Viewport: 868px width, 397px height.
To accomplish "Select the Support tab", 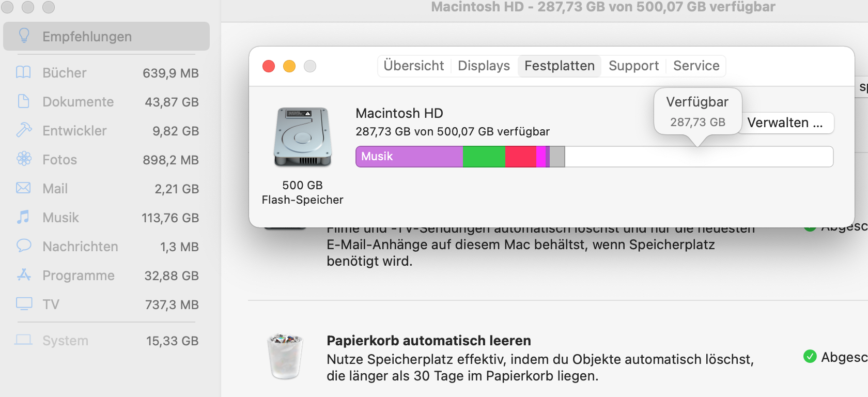I will coord(633,66).
